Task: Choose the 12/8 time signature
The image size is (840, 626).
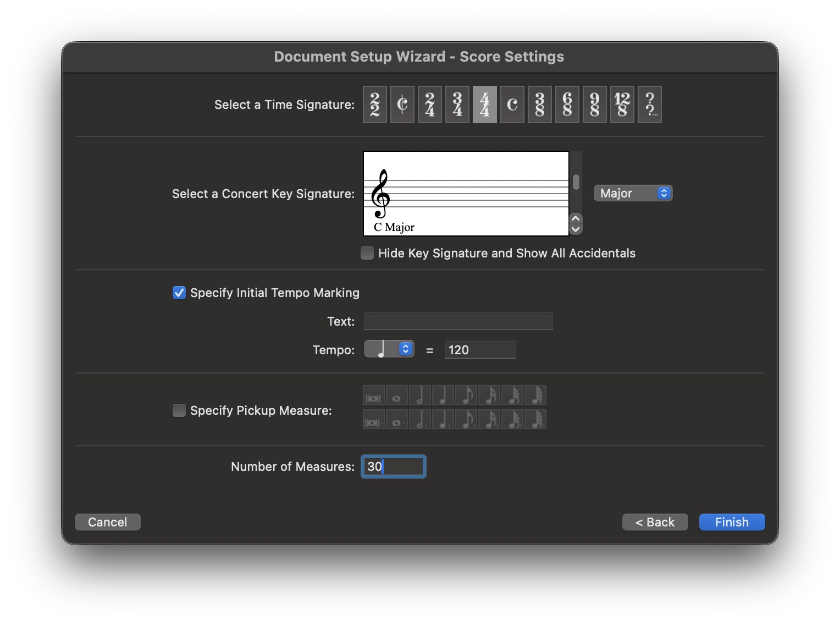Action: 622,105
